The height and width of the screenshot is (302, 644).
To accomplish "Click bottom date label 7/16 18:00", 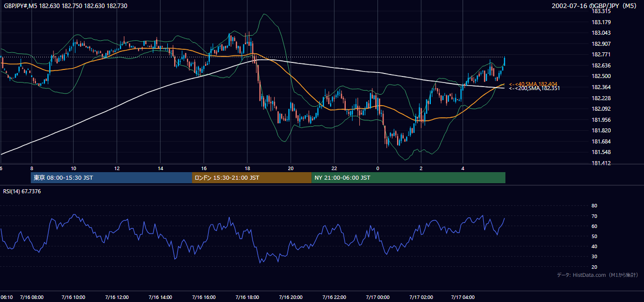I will (x=247, y=297).
